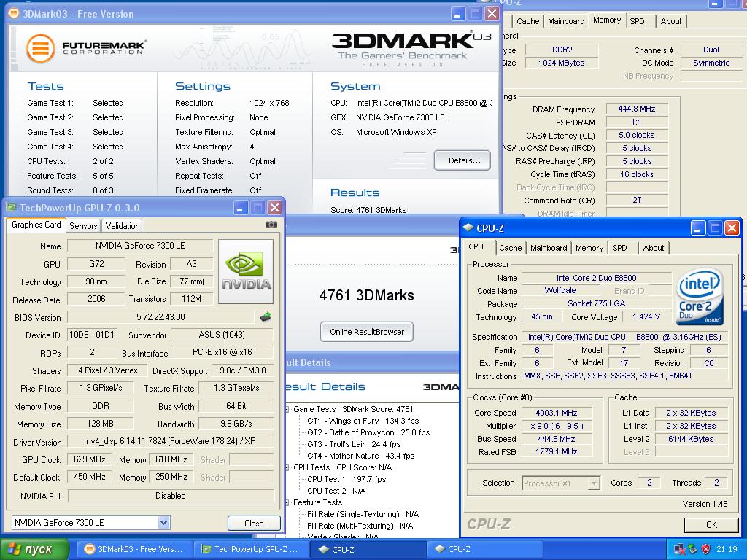Select the Graphics Card tab in GPU-Z

pos(36,225)
